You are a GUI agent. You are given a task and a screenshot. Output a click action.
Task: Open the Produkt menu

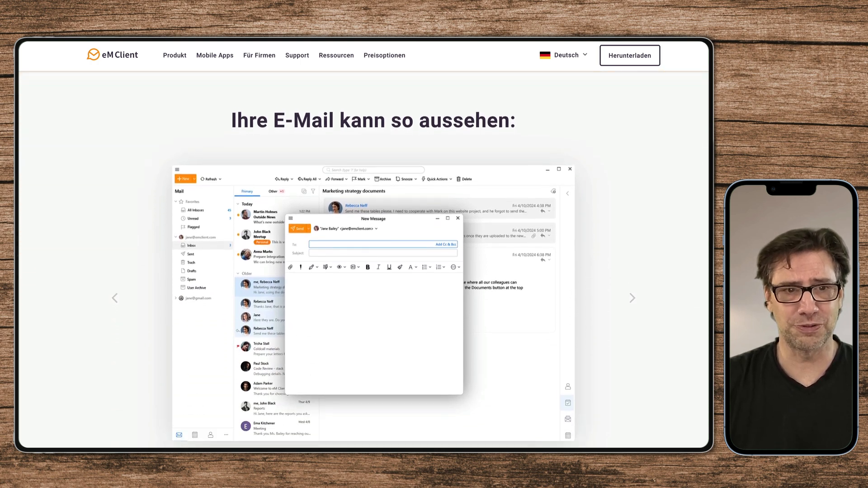175,55
